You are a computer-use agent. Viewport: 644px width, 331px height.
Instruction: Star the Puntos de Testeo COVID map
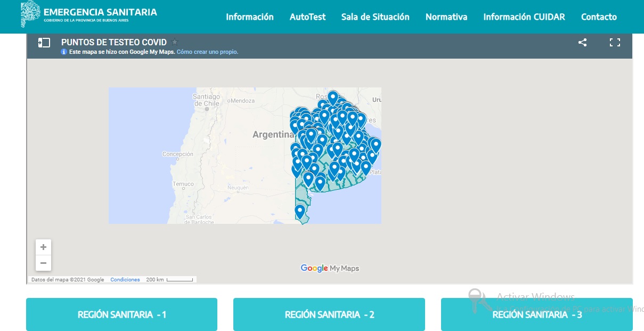point(175,42)
